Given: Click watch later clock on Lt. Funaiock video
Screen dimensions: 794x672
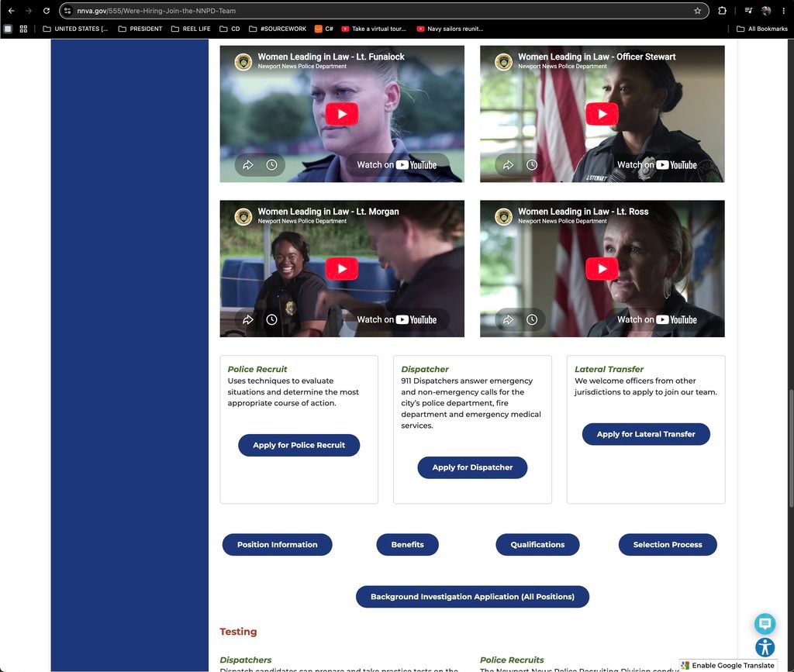Looking at the screenshot, I should tap(272, 165).
